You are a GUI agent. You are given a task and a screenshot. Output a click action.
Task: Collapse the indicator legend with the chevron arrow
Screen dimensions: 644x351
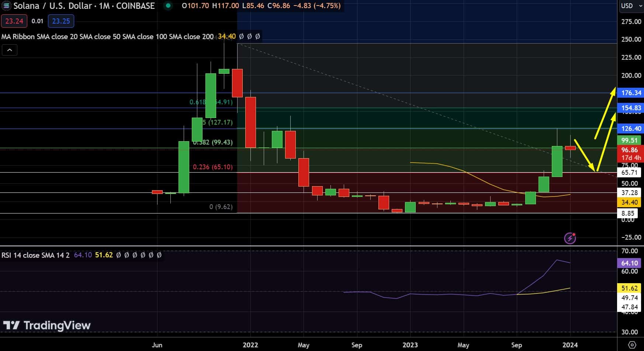[10, 50]
